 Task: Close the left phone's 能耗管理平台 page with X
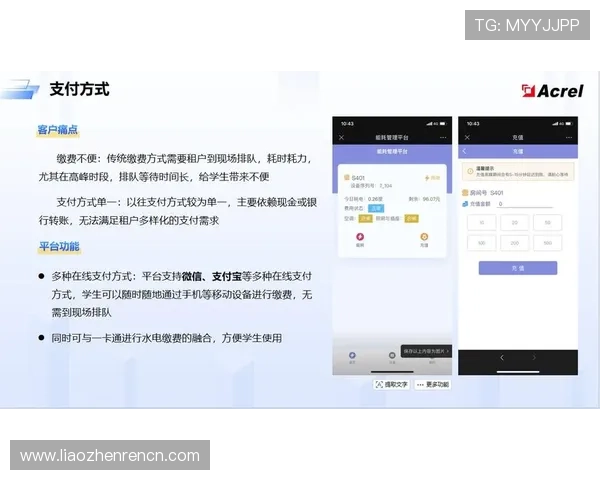(x=341, y=137)
